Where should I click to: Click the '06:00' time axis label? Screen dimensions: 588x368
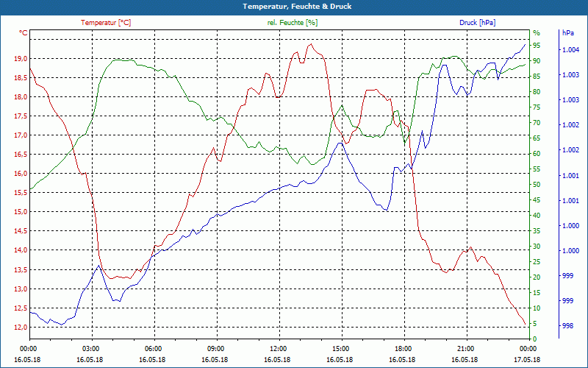tap(152, 348)
